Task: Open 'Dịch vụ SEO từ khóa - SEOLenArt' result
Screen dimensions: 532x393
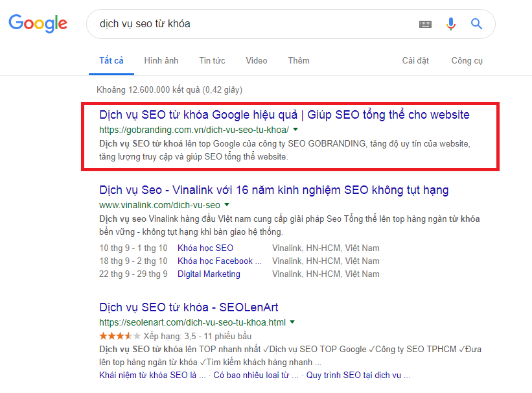Action: point(189,307)
